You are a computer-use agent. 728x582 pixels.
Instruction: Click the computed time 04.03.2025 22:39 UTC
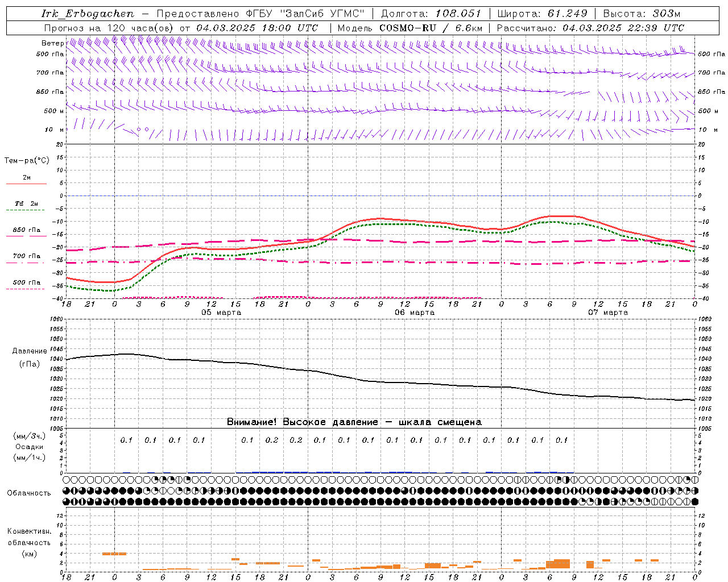[x=623, y=28]
